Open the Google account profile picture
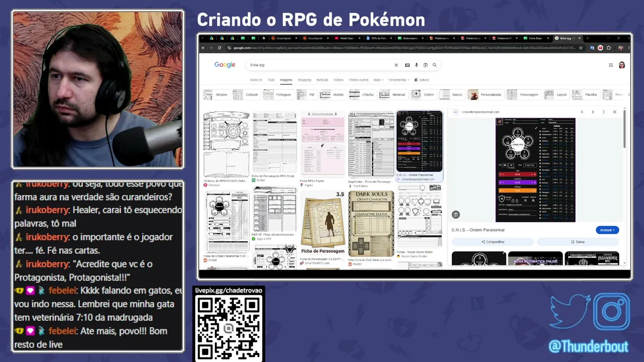Image resolution: width=644 pixels, height=362 pixels. [x=622, y=65]
